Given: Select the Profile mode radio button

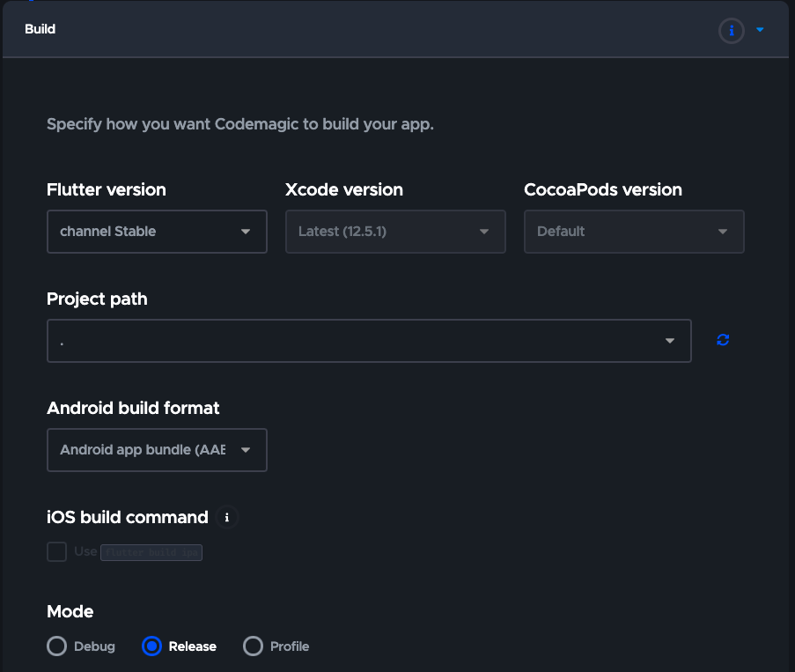Looking at the screenshot, I should [x=254, y=646].
